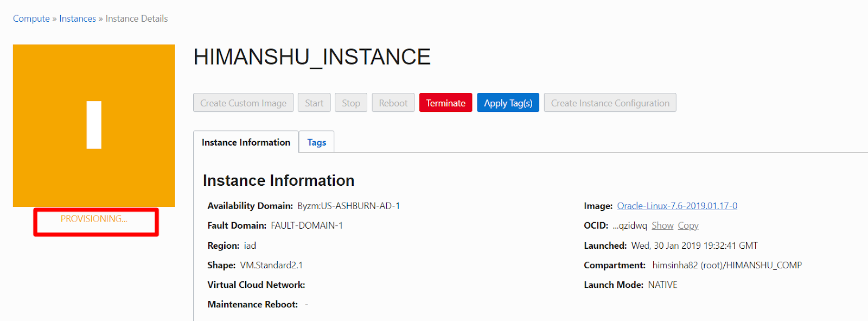
Task: Copy the OCID value
Action: pyautogui.click(x=688, y=225)
